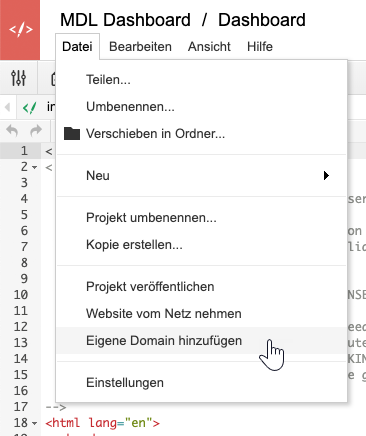Click the redo arrow icon

pos(36,130)
